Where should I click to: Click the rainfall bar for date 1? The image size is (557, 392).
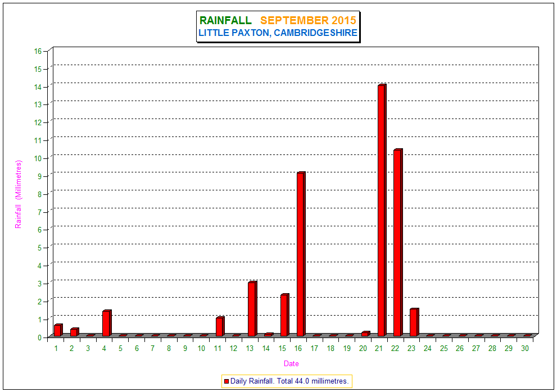point(58,330)
